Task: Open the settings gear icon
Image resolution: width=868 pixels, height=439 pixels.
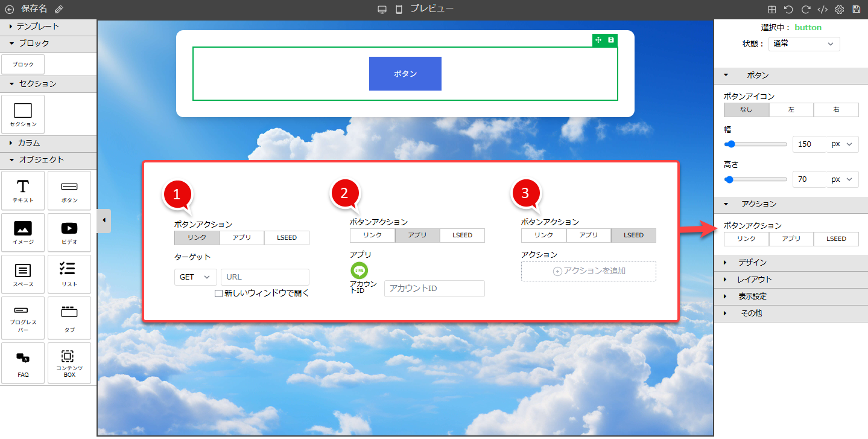Action: [839, 9]
